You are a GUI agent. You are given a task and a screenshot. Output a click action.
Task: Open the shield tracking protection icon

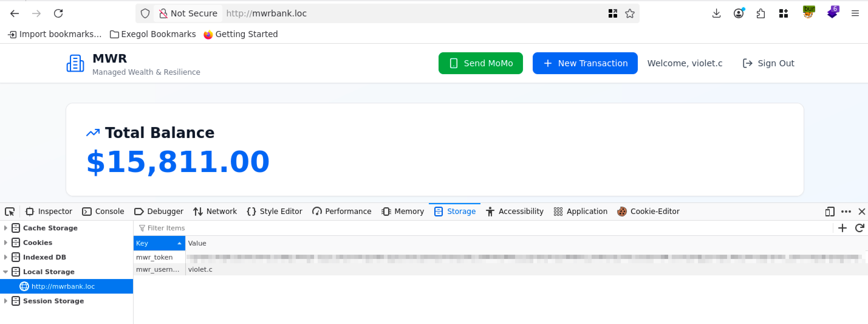pos(145,13)
